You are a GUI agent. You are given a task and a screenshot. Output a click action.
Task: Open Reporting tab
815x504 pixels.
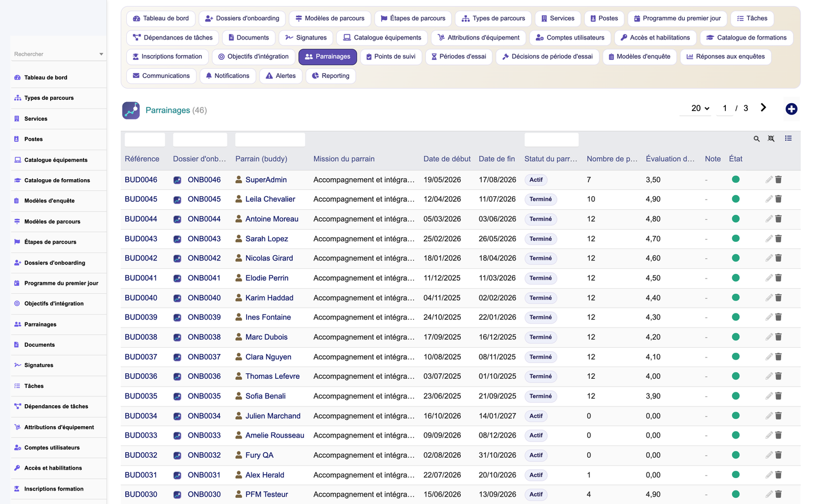[331, 76]
